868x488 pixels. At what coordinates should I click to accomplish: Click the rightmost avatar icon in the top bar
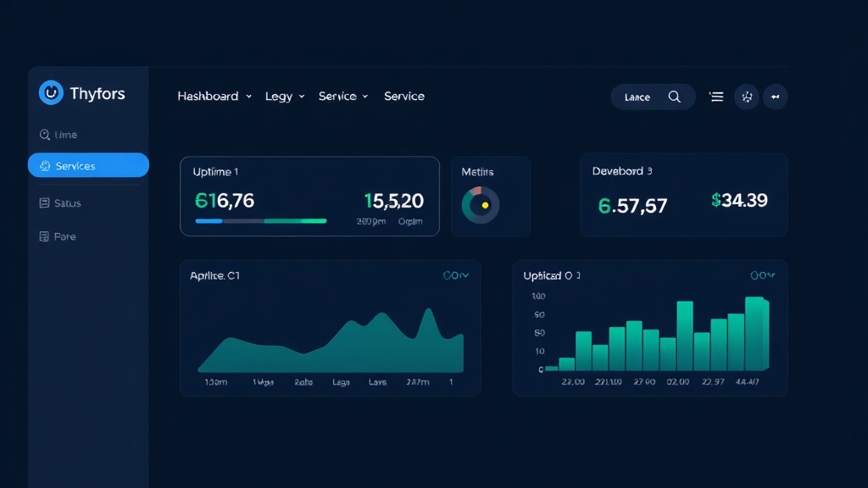pos(776,97)
